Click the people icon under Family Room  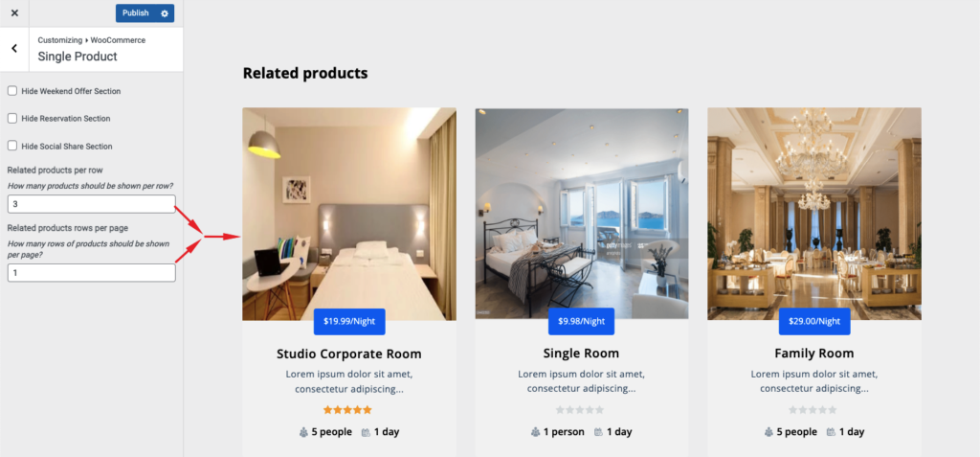coord(768,432)
